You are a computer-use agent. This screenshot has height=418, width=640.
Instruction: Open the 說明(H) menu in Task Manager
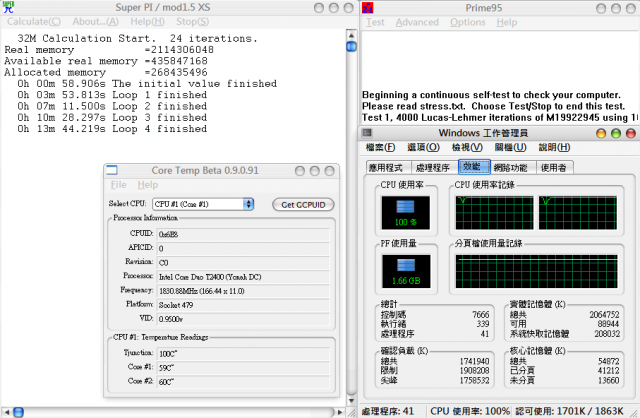[554, 147]
